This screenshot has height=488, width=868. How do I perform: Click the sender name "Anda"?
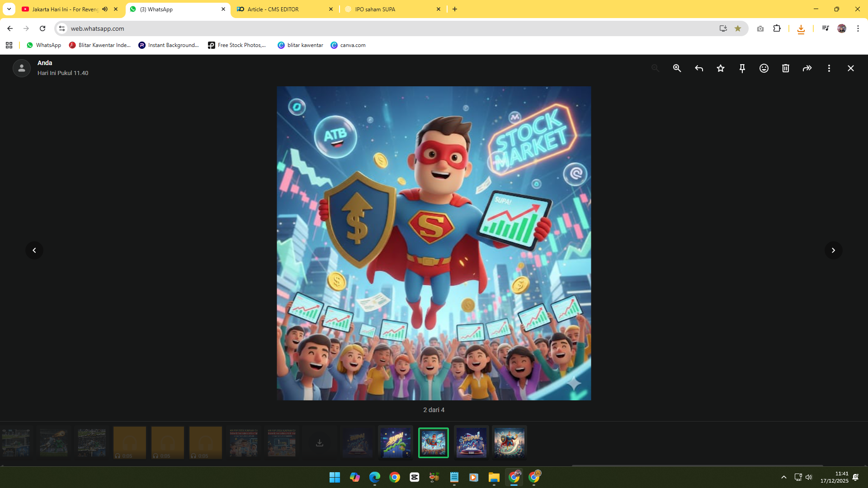click(x=45, y=63)
